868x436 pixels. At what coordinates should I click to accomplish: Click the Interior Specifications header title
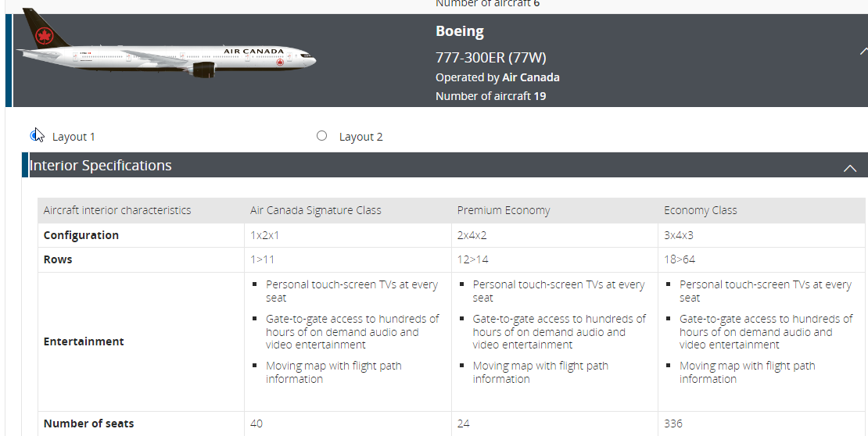click(101, 166)
